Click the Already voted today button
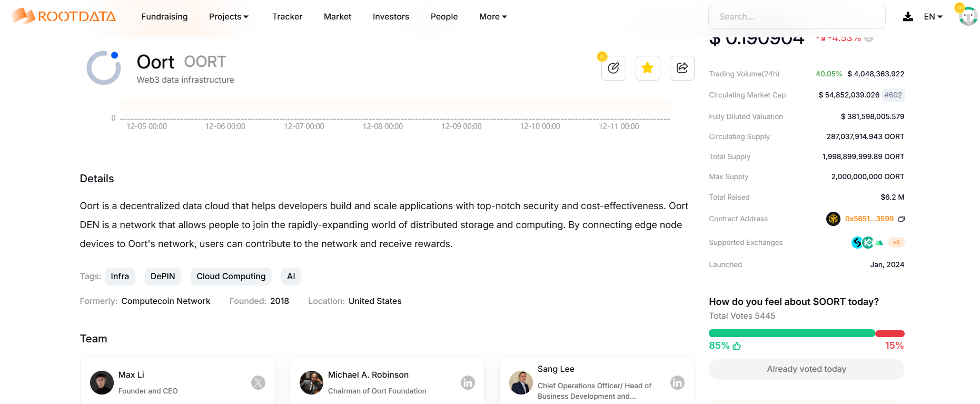The width and height of the screenshot is (980, 404). coord(806,369)
